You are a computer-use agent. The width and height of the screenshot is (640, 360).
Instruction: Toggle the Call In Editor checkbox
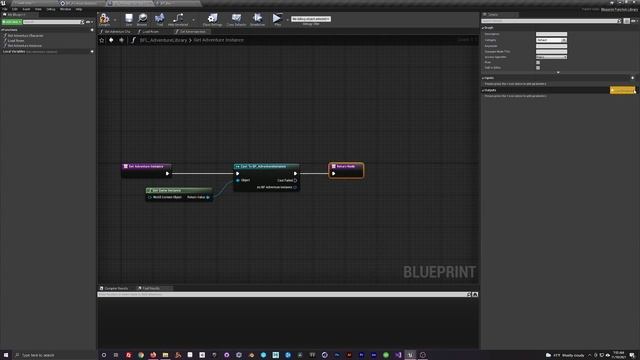coord(538,68)
